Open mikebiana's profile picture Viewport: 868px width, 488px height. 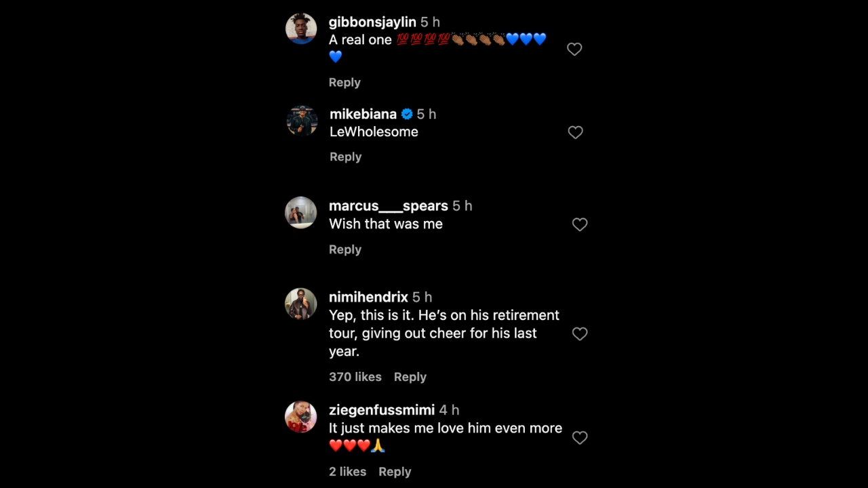pyautogui.click(x=301, y=121)
